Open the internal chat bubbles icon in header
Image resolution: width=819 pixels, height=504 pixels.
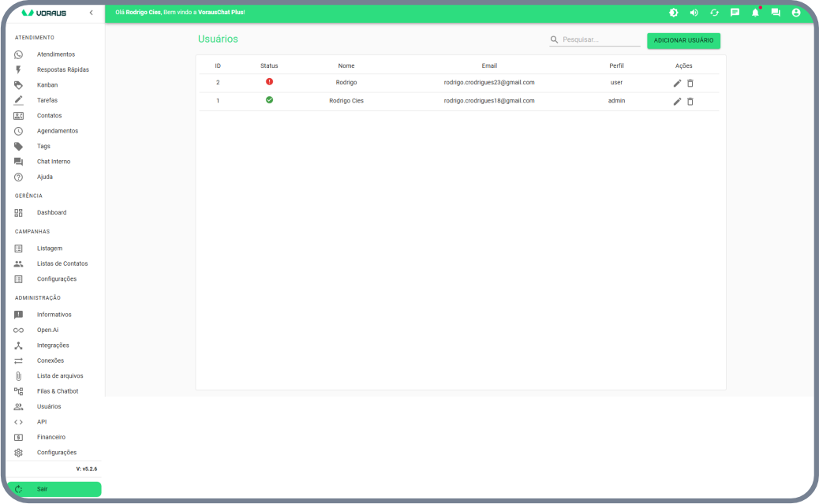776,13
